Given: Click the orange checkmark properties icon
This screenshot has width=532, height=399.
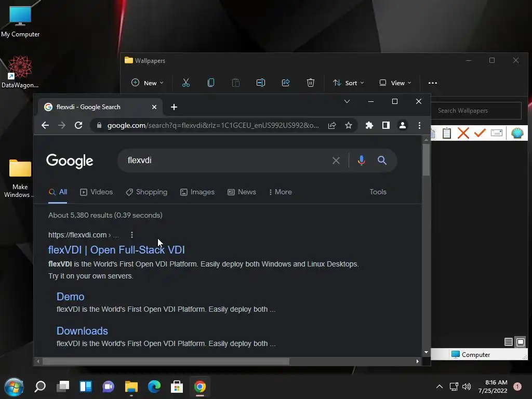Looking at the screenshot, I should 480,132.
